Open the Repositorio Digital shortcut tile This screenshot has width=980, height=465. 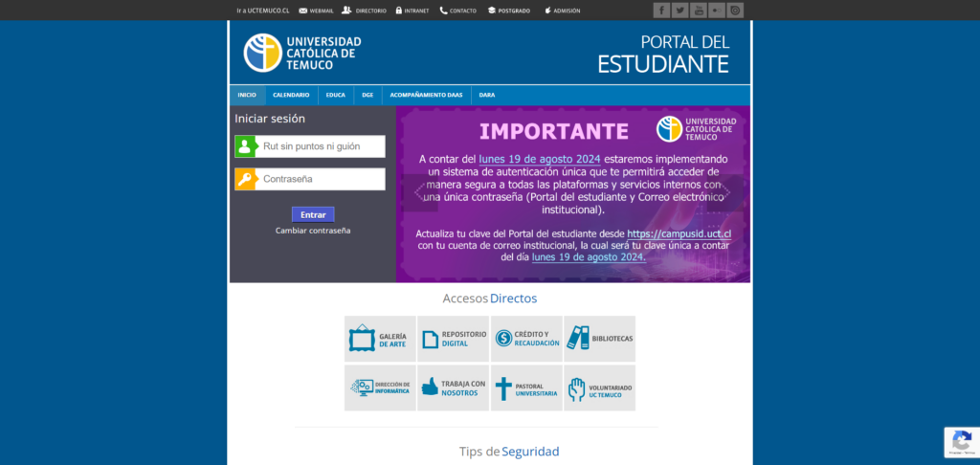pyautogui.click(x=453, y=339)
